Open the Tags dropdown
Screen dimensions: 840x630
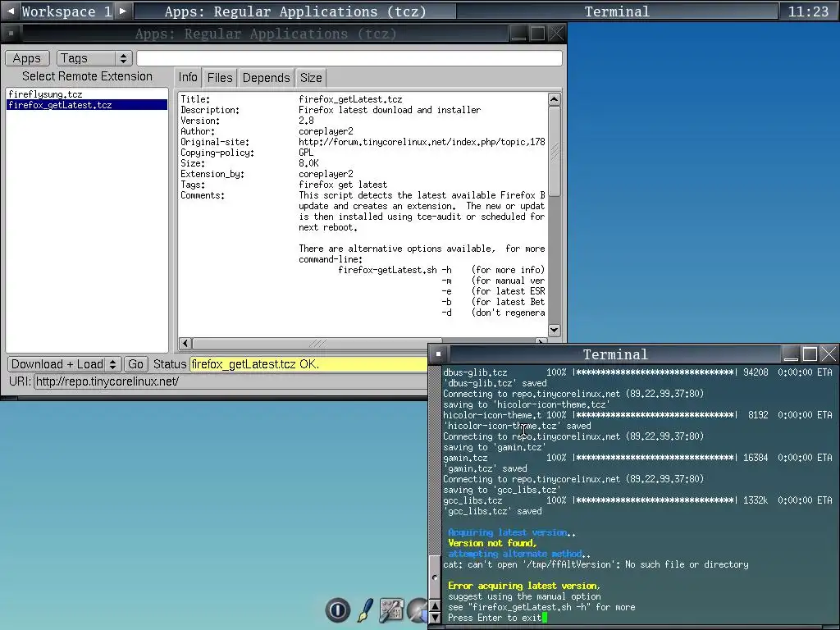click(94, 58)
